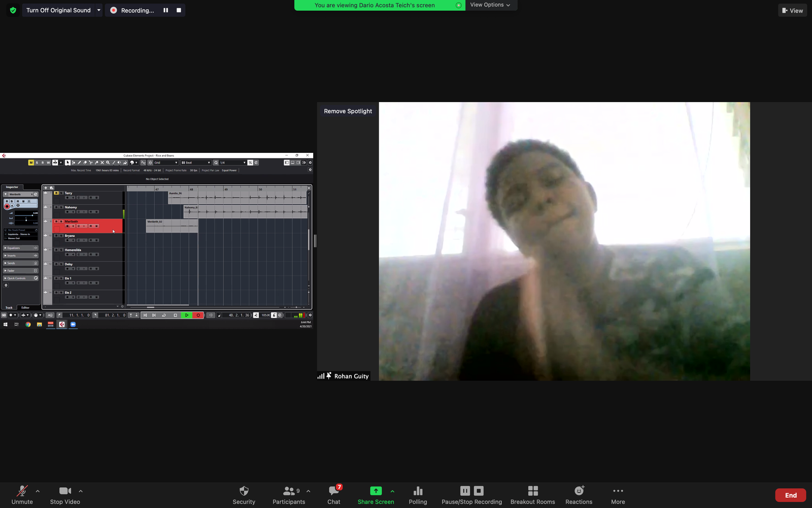Open the Participants panel
812x508 pixels.
pyautogui.click(x=288, y=494)
